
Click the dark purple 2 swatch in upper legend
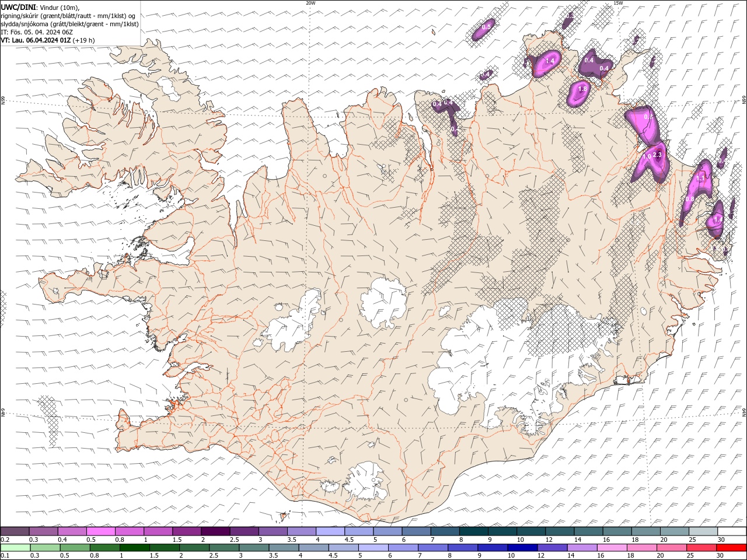tap(215, 531)
